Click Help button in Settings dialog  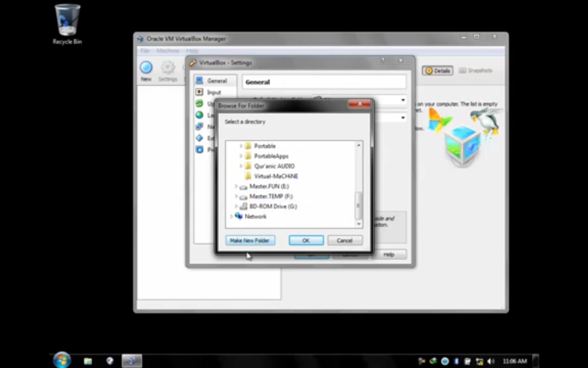click(389, 254)
